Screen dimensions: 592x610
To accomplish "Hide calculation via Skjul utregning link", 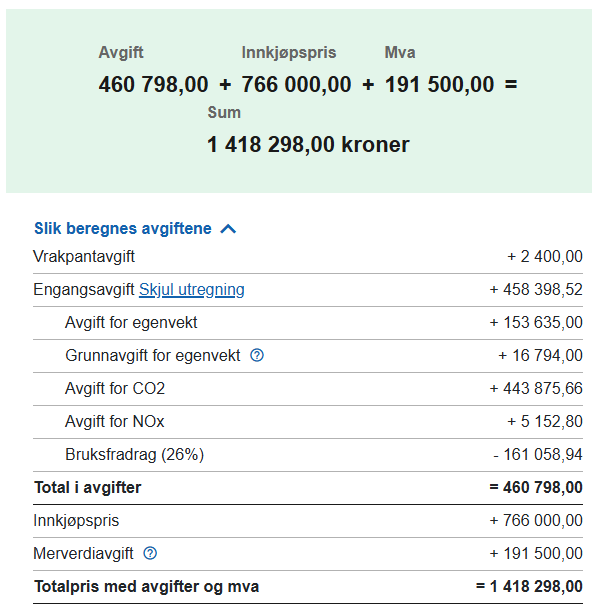I will click(x=192, y=289).
